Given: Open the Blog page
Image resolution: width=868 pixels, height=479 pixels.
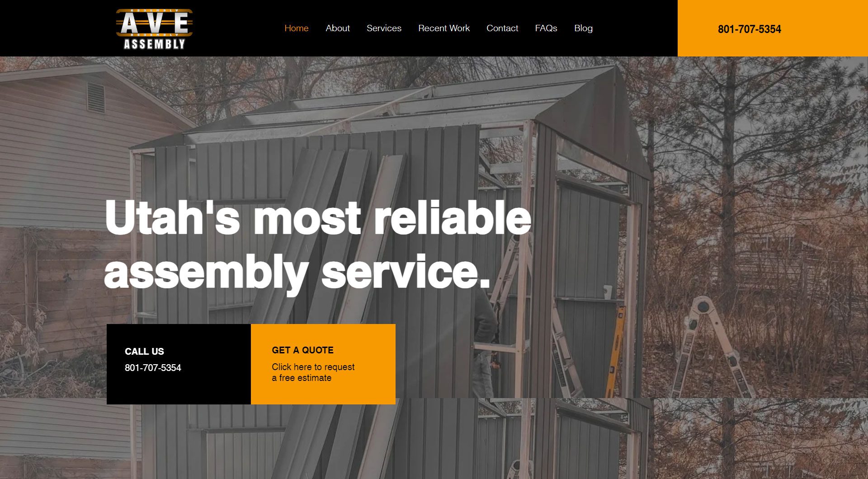Looking at the screenshot, I should (x=583, y=28).
